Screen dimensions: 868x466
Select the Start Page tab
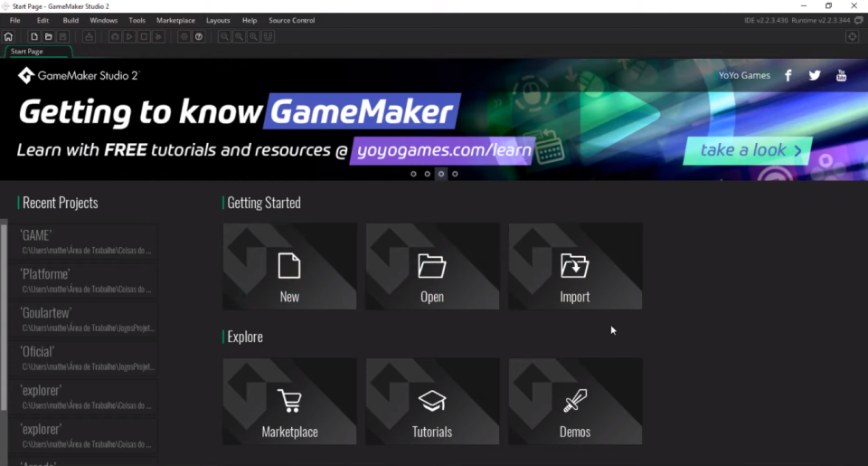(38, 51)
